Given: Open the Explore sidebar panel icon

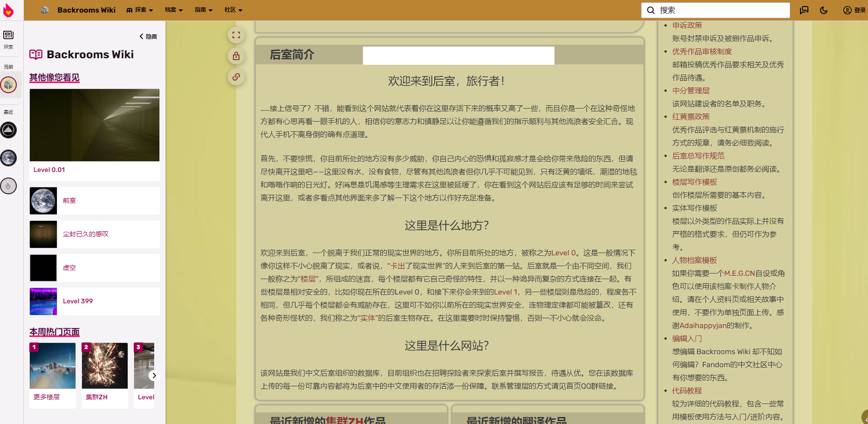Looking at the screenshot, I should 8,39.
